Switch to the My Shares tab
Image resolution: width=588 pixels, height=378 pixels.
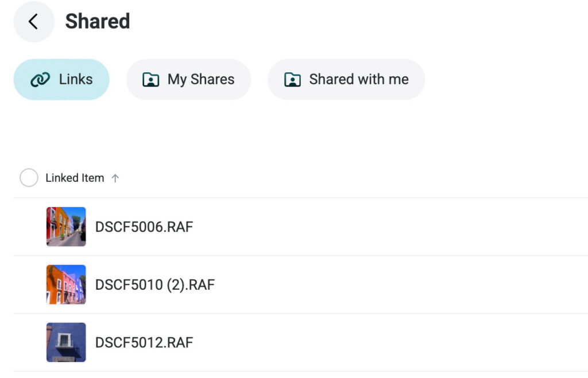188,79
